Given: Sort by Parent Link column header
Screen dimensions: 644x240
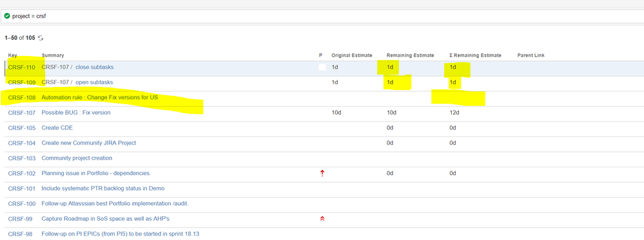Looking at the screenshot, I should 531,55.
